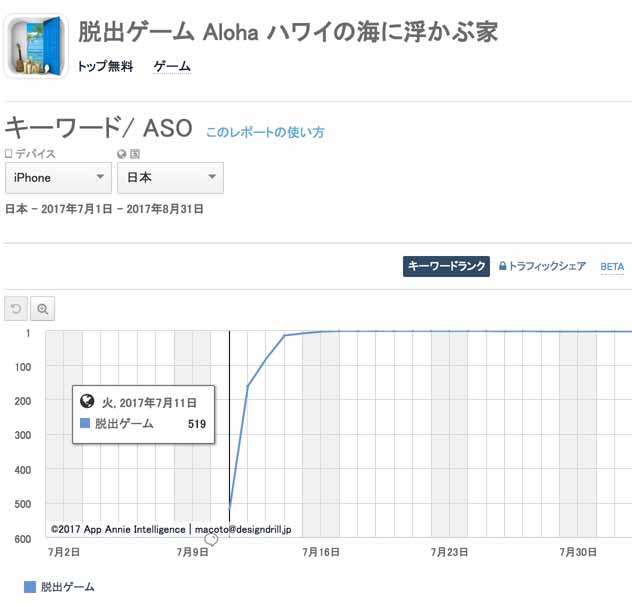
Task: Click the ゲーム category link
Action: point(172,67)
